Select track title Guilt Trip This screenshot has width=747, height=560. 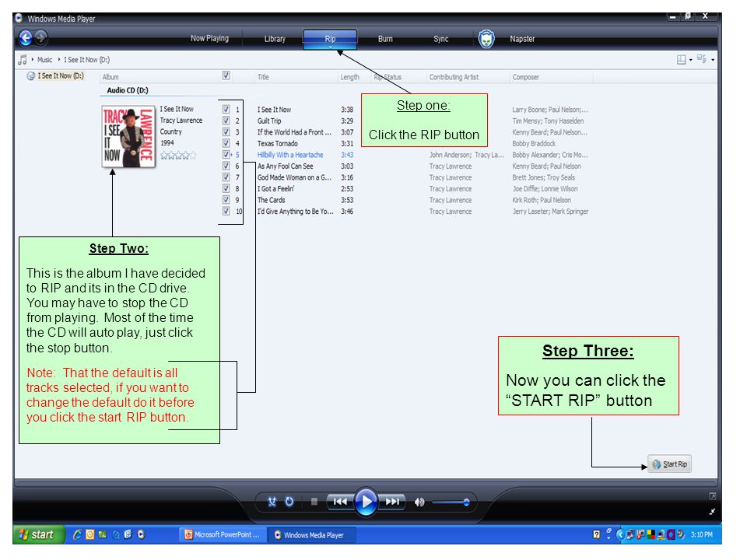tap(269, 121)
